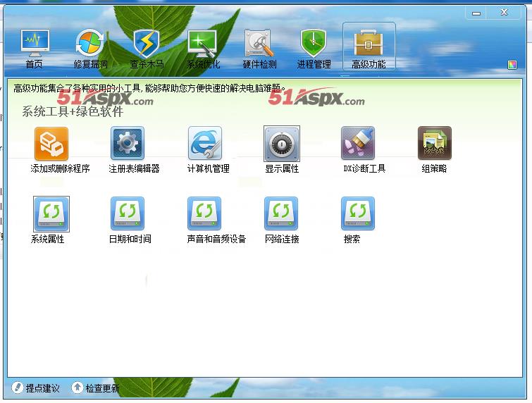532x403 pixels.
Task: Open the 系统优化 system optimization tab
Action: 203,48
